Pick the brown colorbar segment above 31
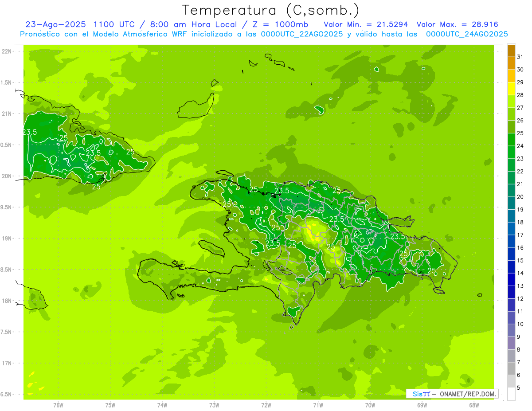The height and width of the screenshot is (411, 532). click(x=511, y=51)
